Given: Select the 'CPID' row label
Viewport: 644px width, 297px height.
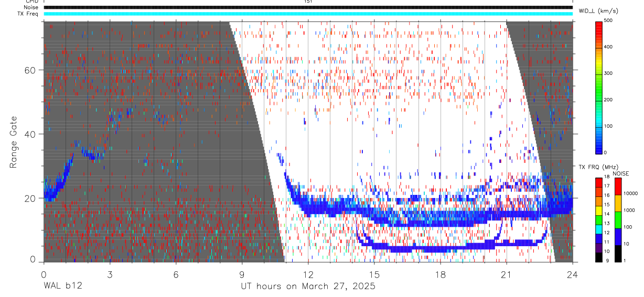Looking at the screenshot, I should [31, 2].
